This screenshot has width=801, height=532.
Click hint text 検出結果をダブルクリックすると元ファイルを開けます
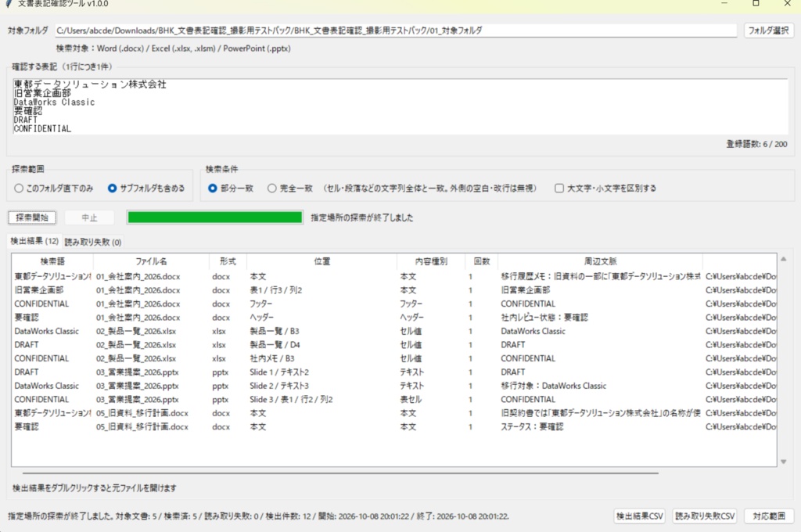coord(94,488)
